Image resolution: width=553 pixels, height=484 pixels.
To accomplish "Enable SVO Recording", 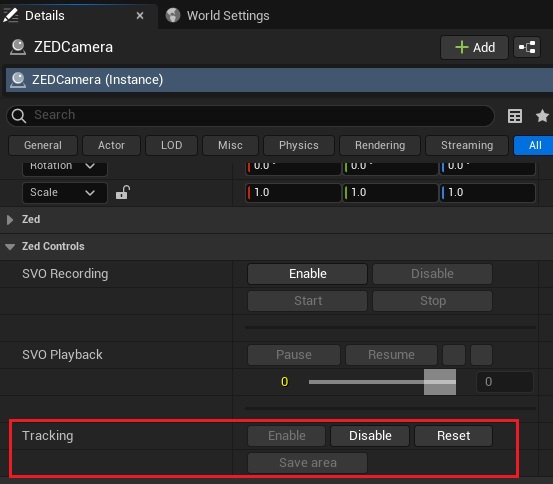I will click(308, 274).
